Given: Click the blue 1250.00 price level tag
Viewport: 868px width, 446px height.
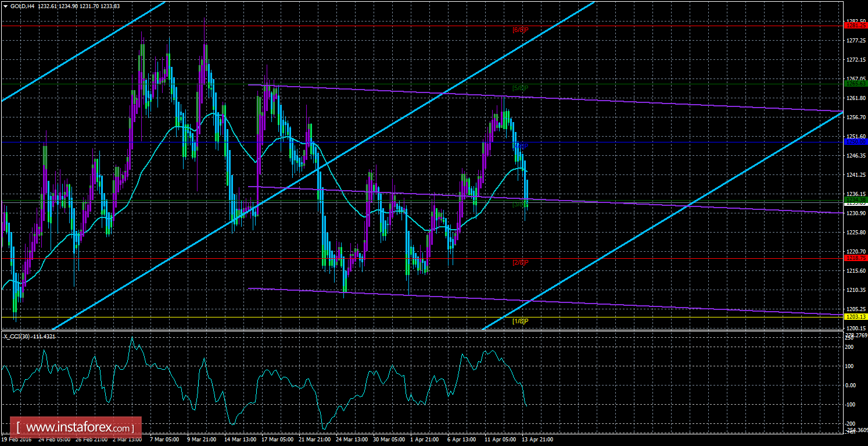Looking at the screenshot, I should point(855,142).
